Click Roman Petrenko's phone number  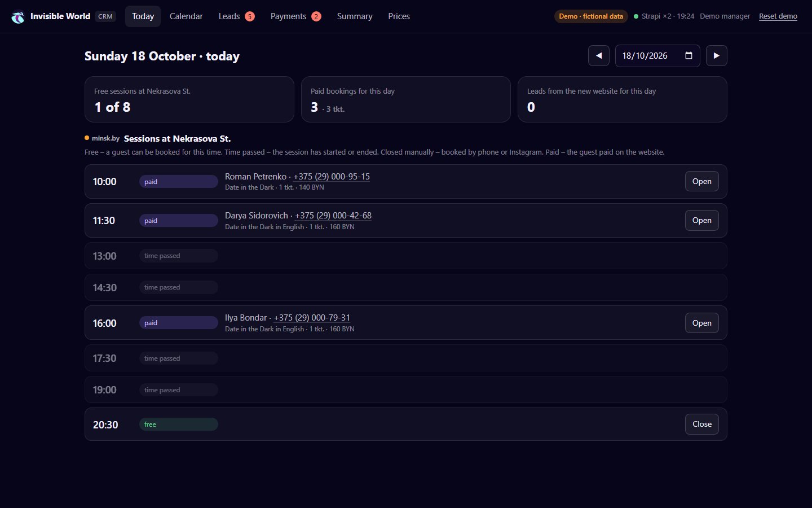332,177
